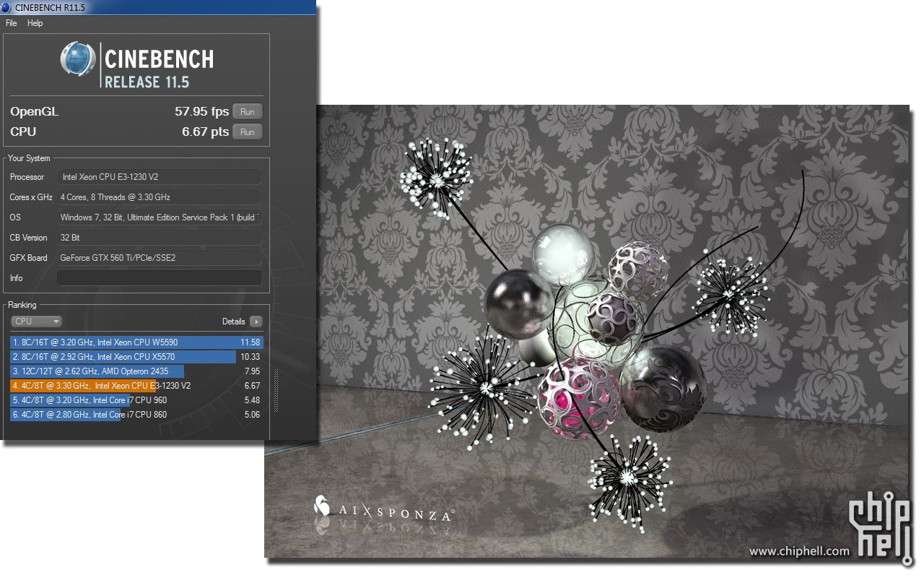Viewport: 924px width, 578px height.
Task: Expand ranking Details arrow button
Action: point(256,322)
